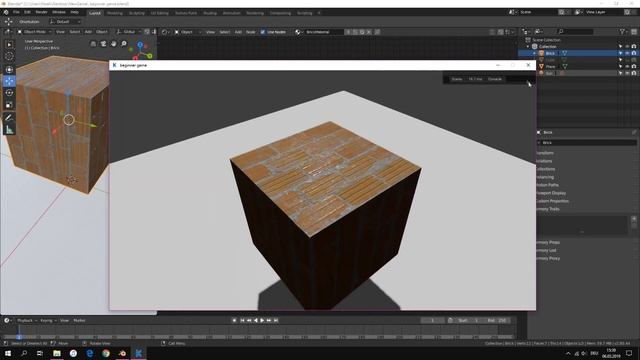Toggle eye visibility for Collection row

[627, 47]
